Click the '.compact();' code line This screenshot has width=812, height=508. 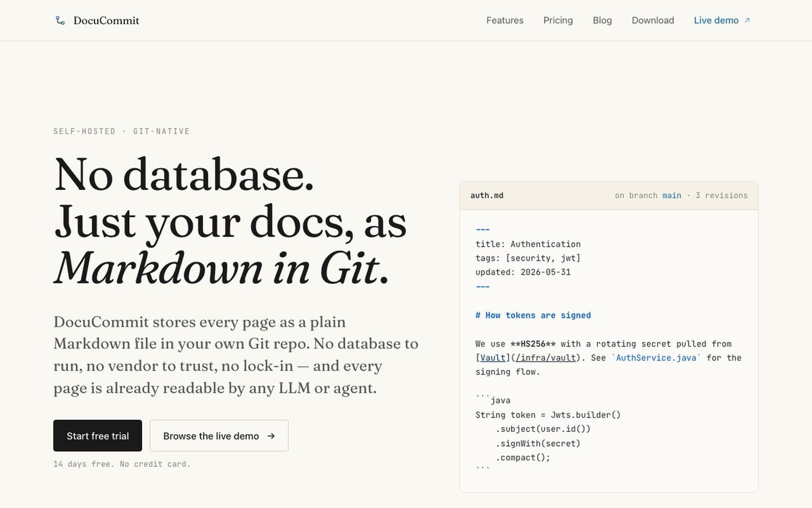coord(523,457)
